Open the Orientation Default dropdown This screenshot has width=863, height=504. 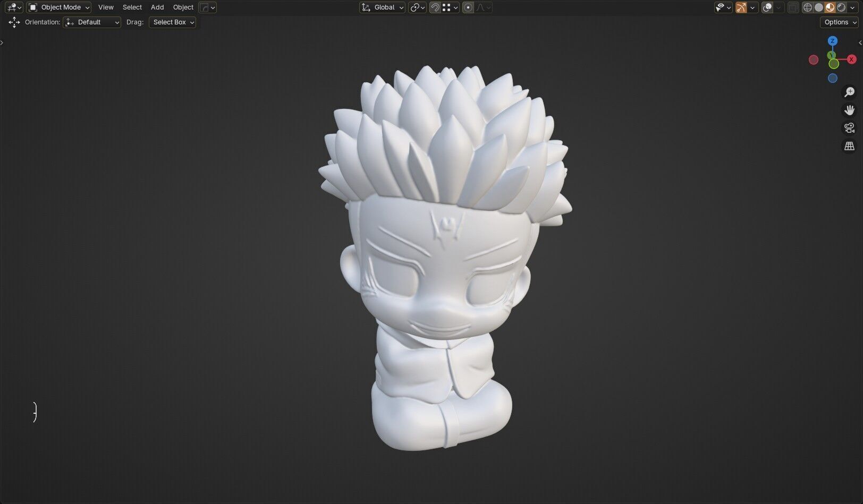click(92, 22)
